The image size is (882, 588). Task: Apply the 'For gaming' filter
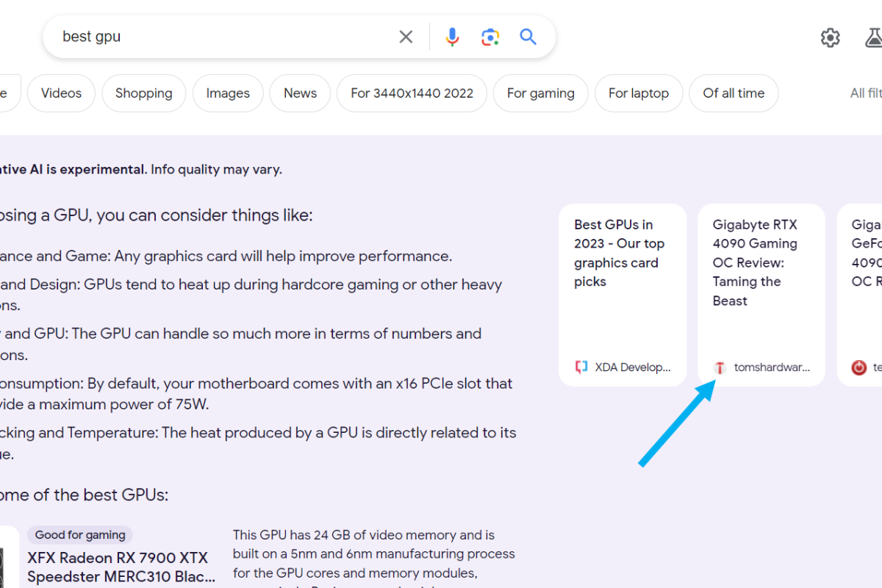[x=541, y=93]
